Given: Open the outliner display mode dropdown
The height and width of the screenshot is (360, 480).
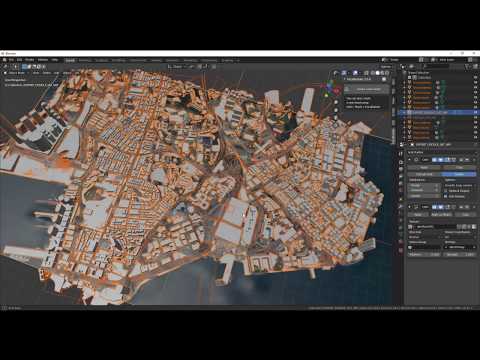Looking at the screenshot, I should [x=413, y=67].
